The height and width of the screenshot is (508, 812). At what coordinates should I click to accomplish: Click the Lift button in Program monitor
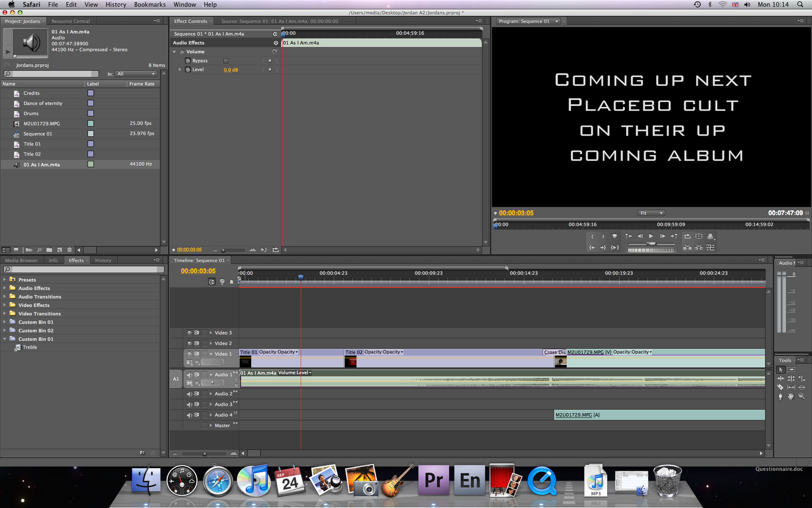point(688,247)
